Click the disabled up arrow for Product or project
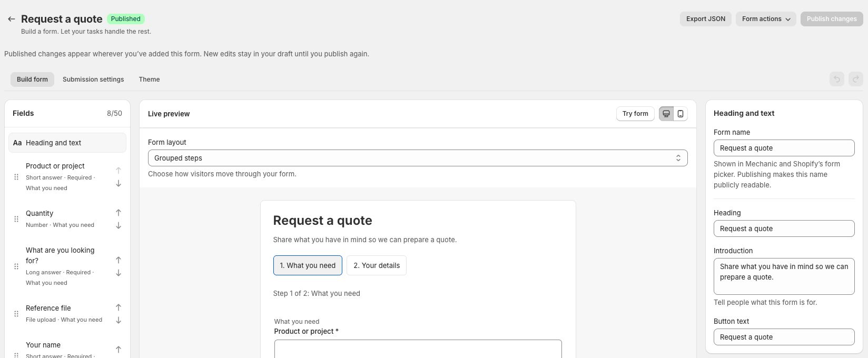Screen dimensions: 868x358 (x=119, y=170)
